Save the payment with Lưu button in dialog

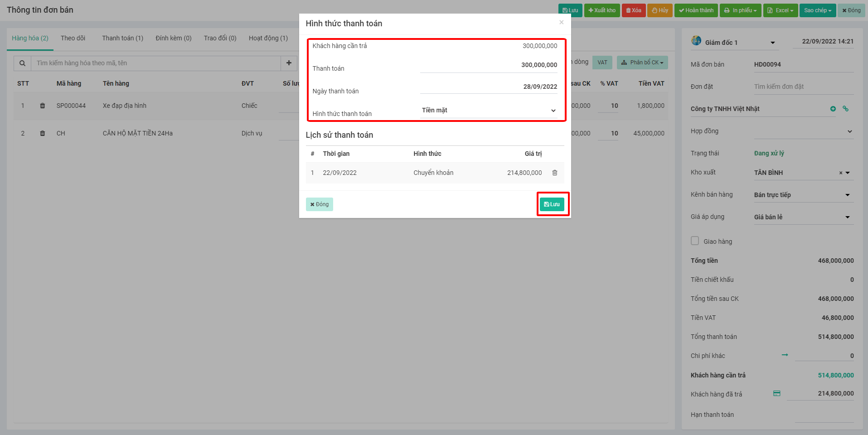point(552,204)
